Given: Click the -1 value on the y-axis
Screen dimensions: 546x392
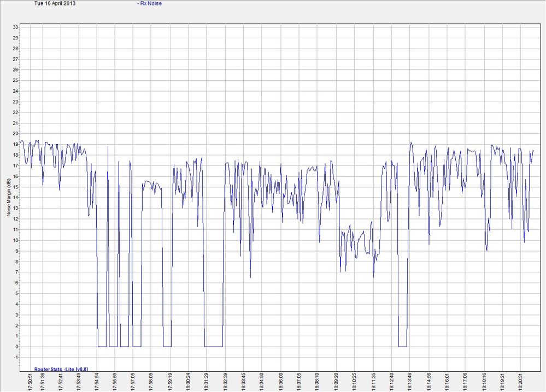Looking at the screenshot, I should [x=16, y=357].
